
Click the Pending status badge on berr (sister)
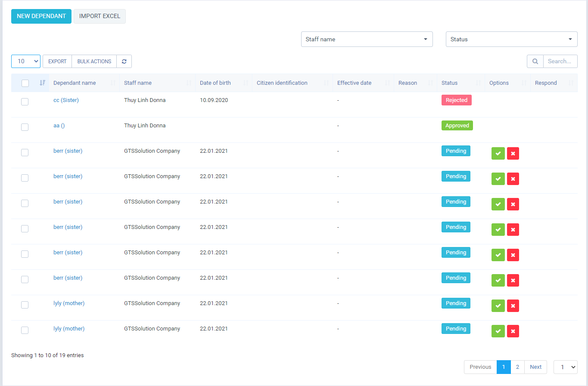(456, 151)
